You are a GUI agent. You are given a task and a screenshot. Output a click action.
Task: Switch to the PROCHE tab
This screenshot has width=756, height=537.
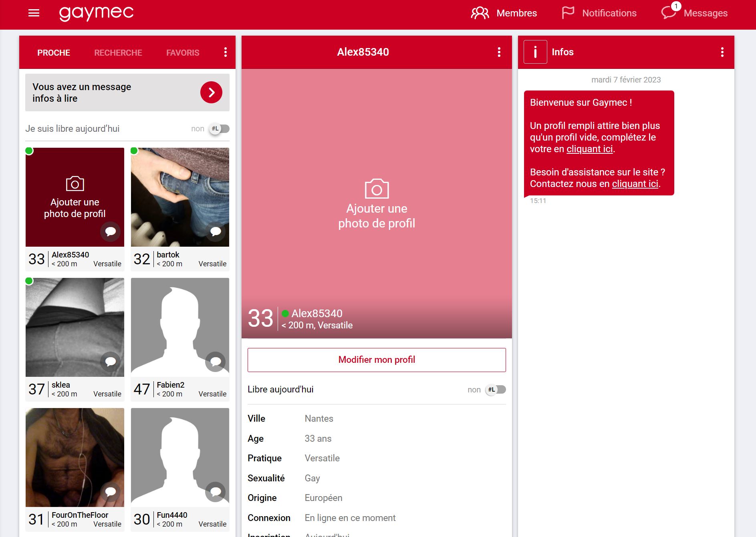pos(54,53)
